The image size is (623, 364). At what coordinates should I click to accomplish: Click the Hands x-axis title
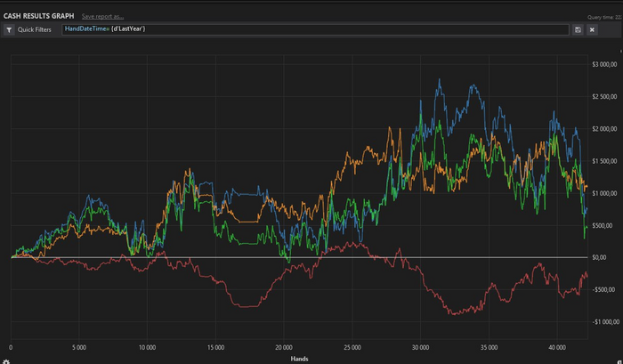tap(299, 359)
